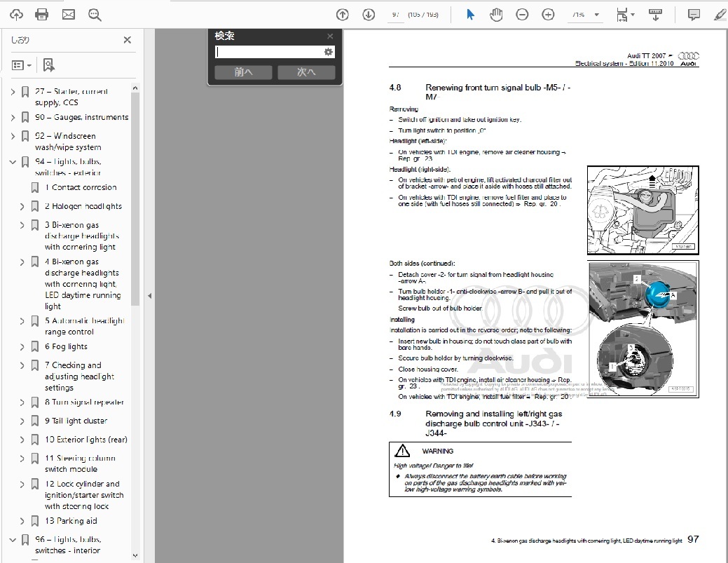Expand the '6 Fog lights' bookmark

(x=22, y=347)
